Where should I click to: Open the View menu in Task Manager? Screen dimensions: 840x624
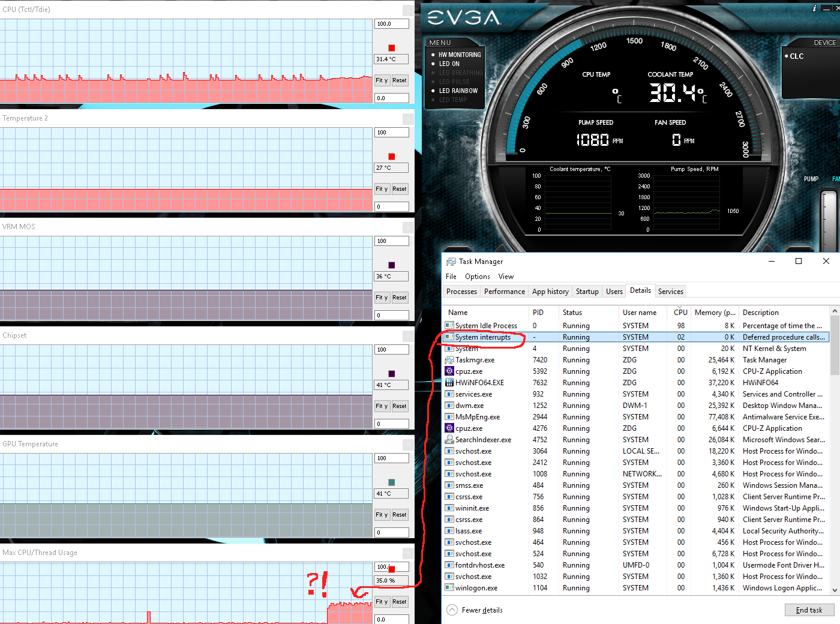click(506, 277)
